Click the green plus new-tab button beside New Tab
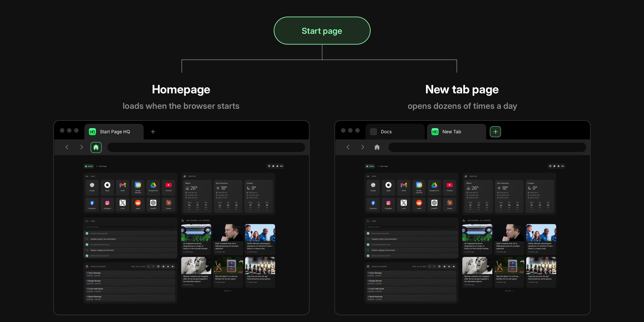 (495, 131)
